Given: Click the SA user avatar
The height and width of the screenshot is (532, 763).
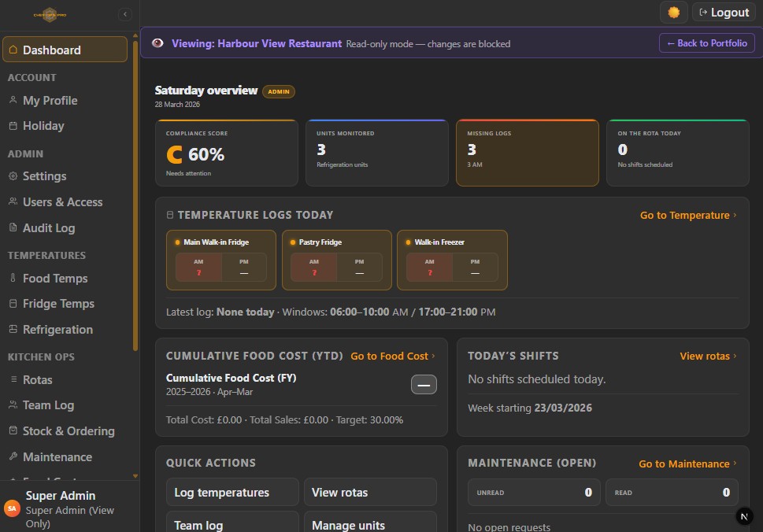Looking at the screenshot, I should 12,508.
